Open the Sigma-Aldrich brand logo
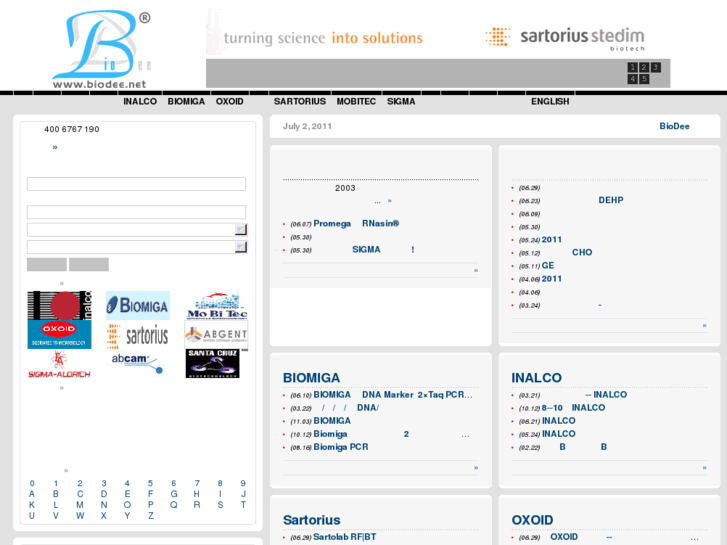 click(x=59, y=365)
